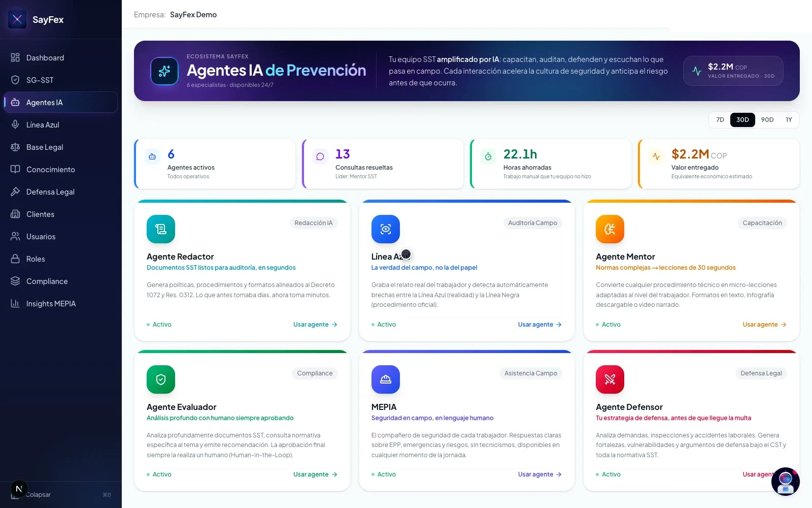Viewport: 812px width, 508px height.
Task: Click the Agente Evaluador shield-check icon
Action: click(161, 379)
